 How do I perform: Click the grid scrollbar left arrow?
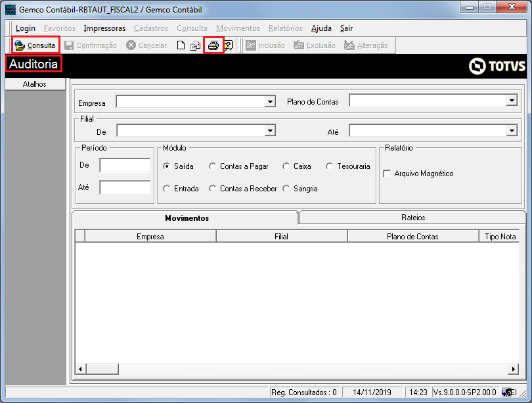tap(80, 369)
